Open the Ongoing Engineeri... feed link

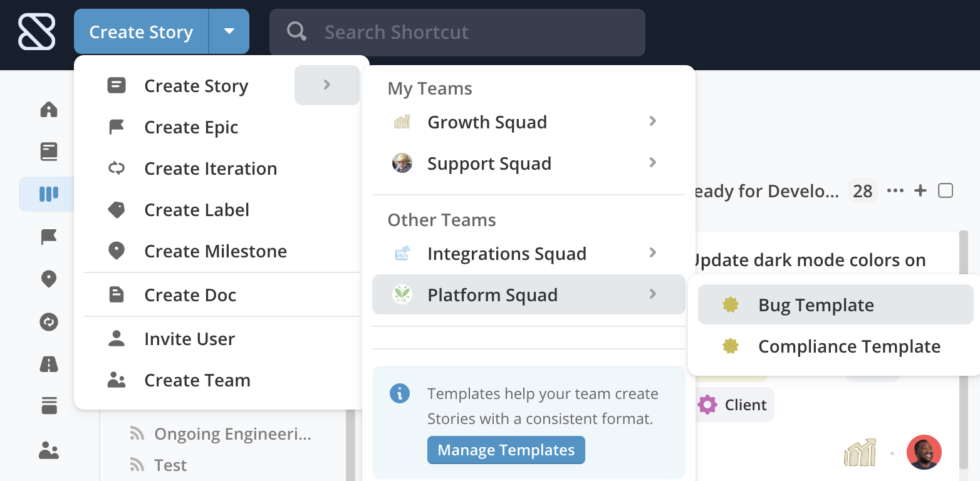point(232,433)
